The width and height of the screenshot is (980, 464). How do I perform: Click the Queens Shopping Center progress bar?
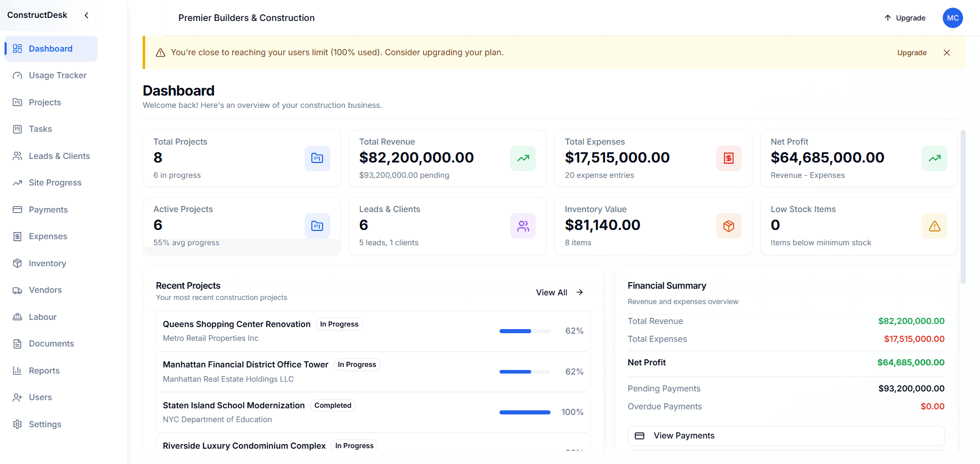click(525, 331)
